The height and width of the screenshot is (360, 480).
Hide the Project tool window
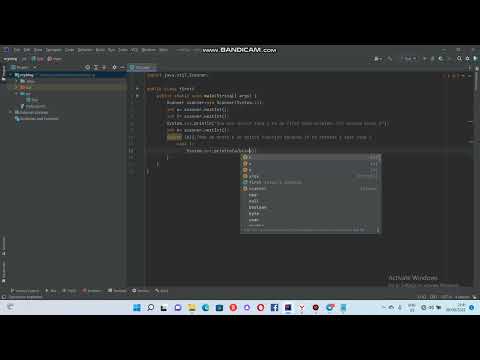tap(122, 67)
